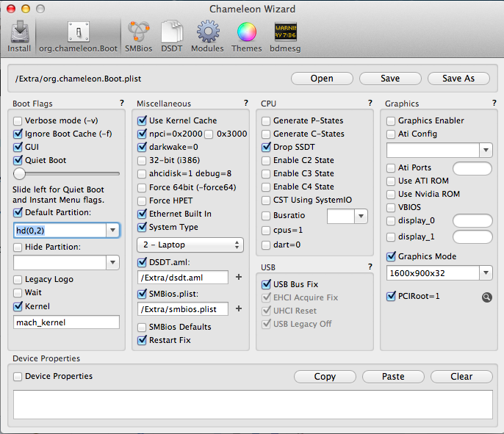Viewport: 504px width, 434px height.
Task: Open the Install toolbar section
Action: click(x=19, y=36)
